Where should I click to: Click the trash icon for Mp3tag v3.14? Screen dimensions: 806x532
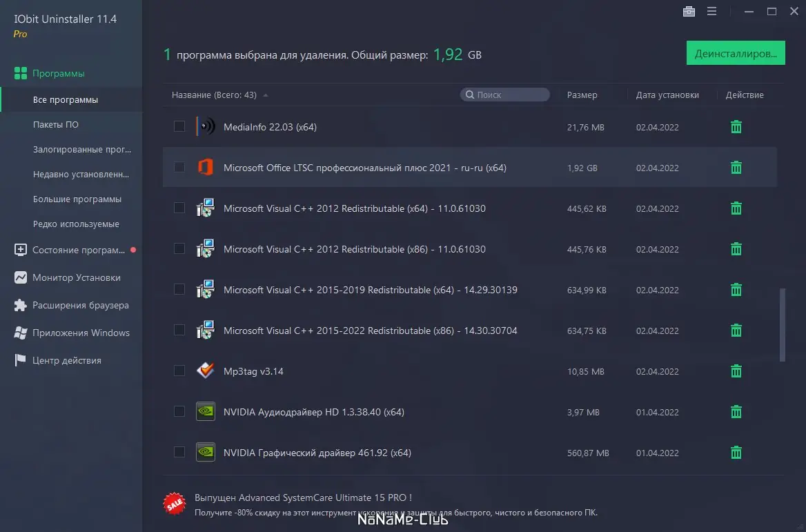(736, 371)
